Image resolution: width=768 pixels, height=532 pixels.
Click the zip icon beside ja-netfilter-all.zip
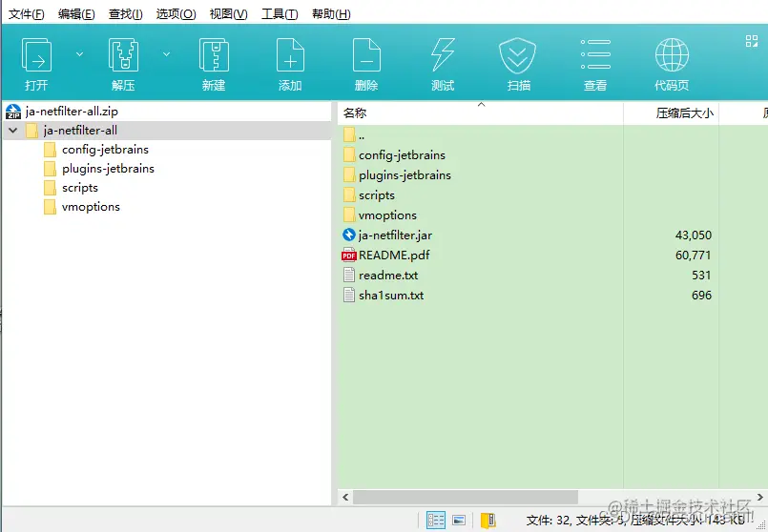click(13, 112)
